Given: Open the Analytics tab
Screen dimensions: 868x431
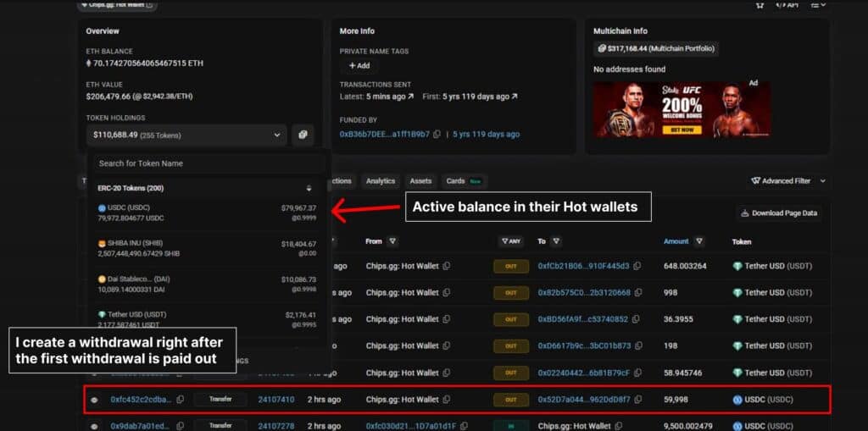Looking at the screenshot, I should tap(381, 181).
